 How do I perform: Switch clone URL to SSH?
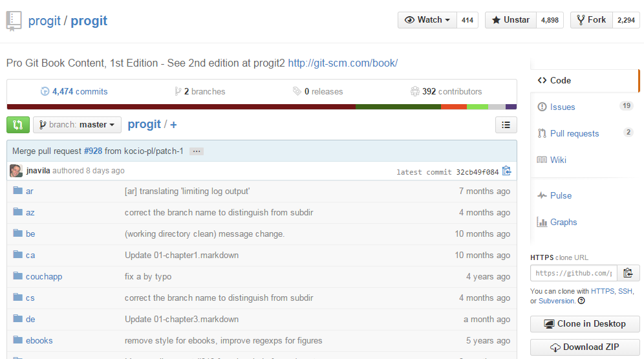click(x=625, y=291)
